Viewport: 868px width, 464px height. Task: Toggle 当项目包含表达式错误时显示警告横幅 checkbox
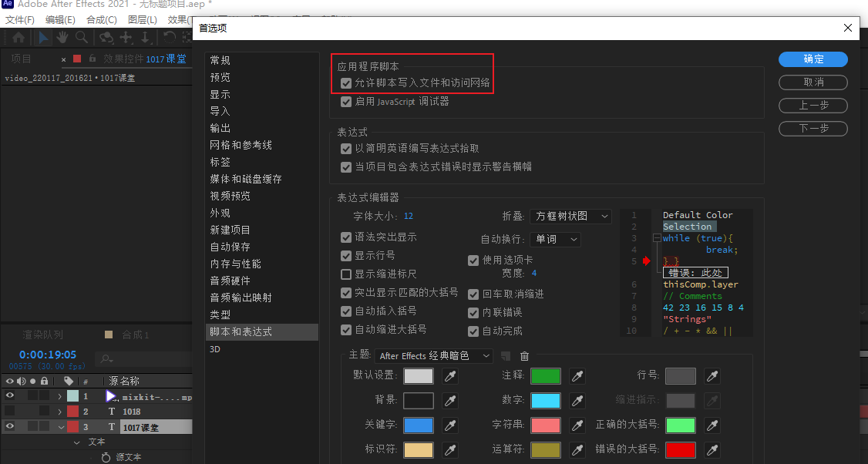346,166
